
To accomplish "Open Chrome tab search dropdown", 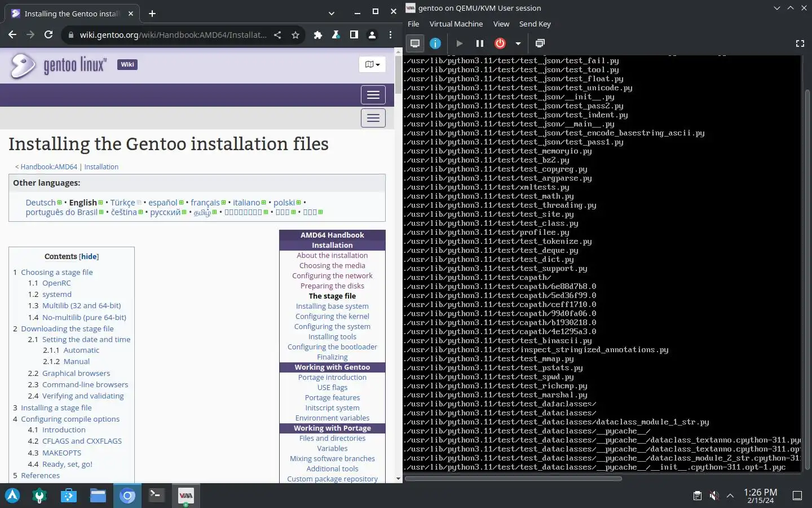I will click(x=332, y=14).
